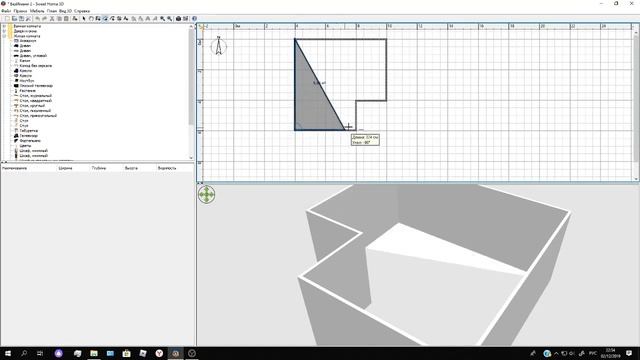Click the blue Help toolbar icon
Screen dimensions: 640x360
pos(194,18)
